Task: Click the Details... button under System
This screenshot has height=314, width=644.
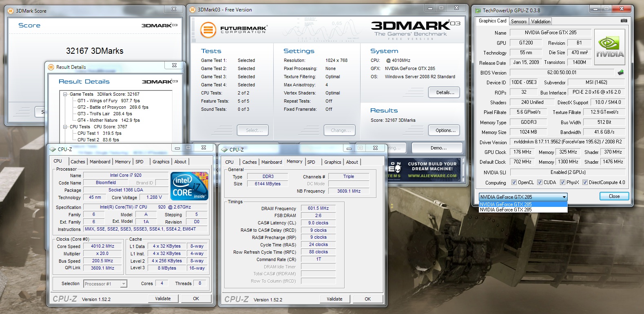Action: [x=444, y=92]
